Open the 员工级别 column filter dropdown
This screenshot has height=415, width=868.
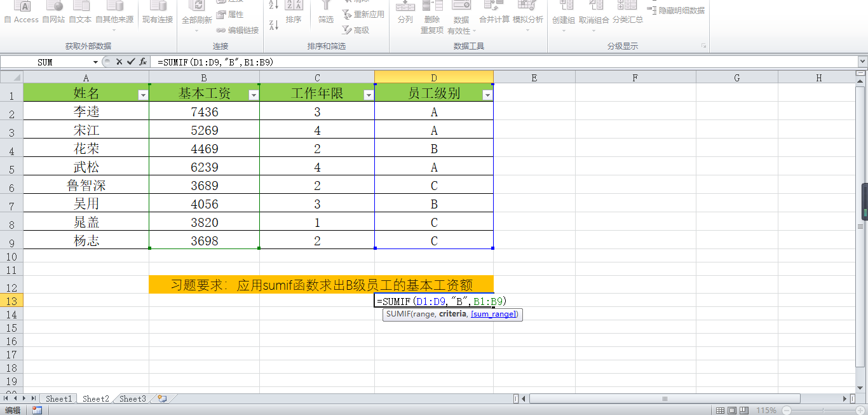pyautogui.click(x=487, y=95)
